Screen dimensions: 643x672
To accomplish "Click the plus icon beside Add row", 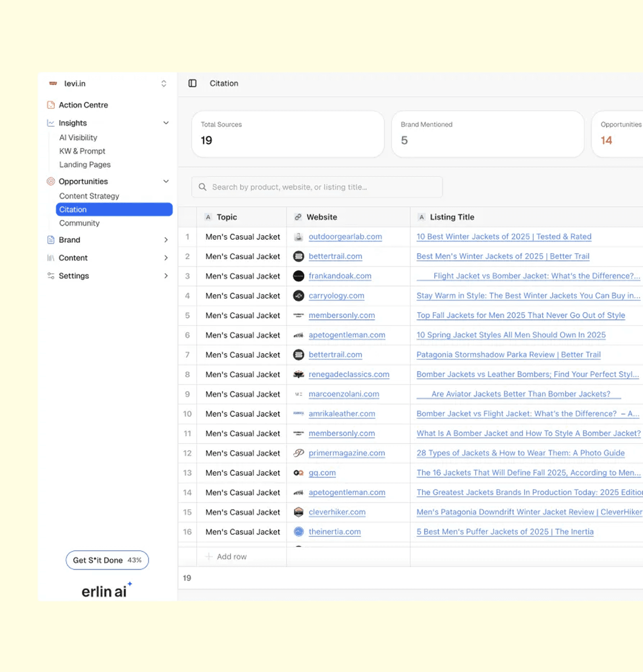I will (209, 557).
